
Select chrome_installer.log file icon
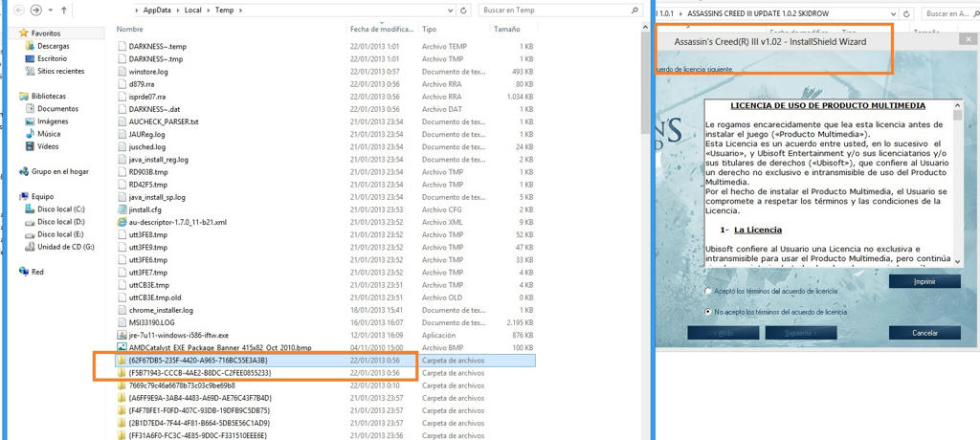pos(122,310)
